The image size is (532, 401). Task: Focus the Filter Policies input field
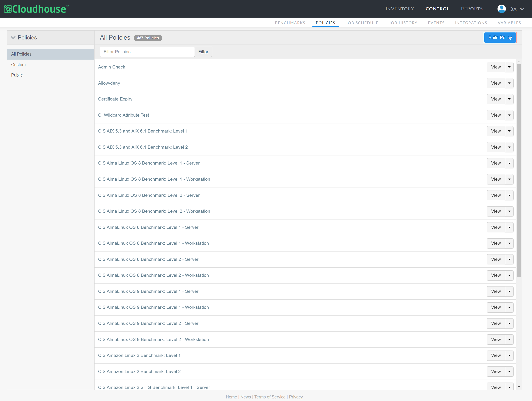pyautogui.click(x=147, y=52)
